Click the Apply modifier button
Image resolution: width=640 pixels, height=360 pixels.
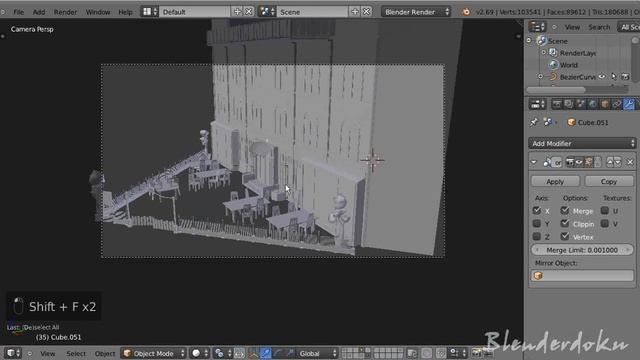pos(555,181)
